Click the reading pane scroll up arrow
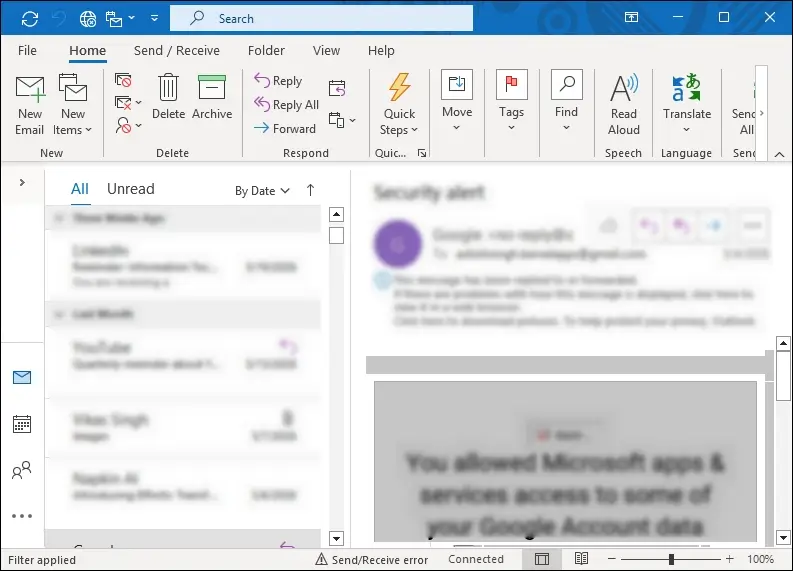Screen dimensions: 793x571 click(783, 343)
